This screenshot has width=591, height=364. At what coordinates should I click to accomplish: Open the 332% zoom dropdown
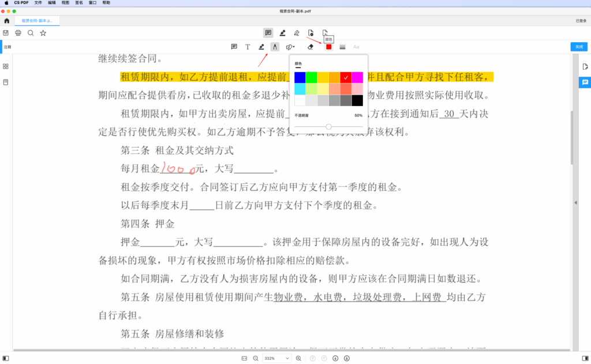(276, 358)
